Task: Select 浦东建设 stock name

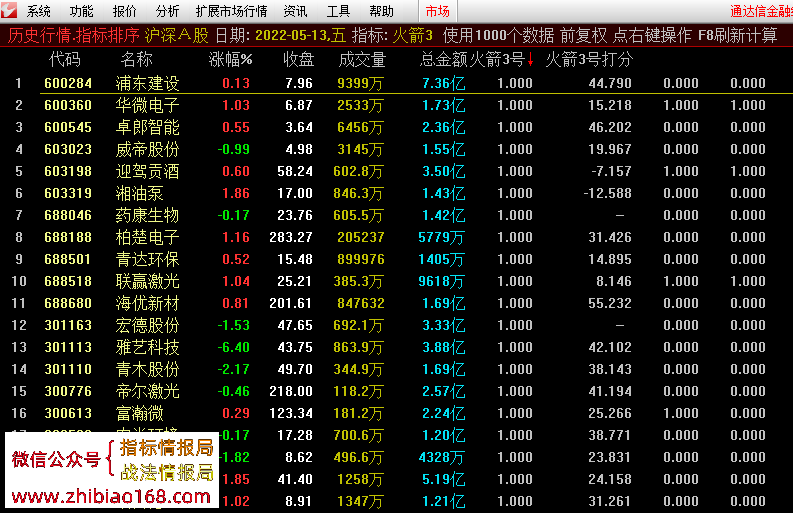Action: (147, 83)
